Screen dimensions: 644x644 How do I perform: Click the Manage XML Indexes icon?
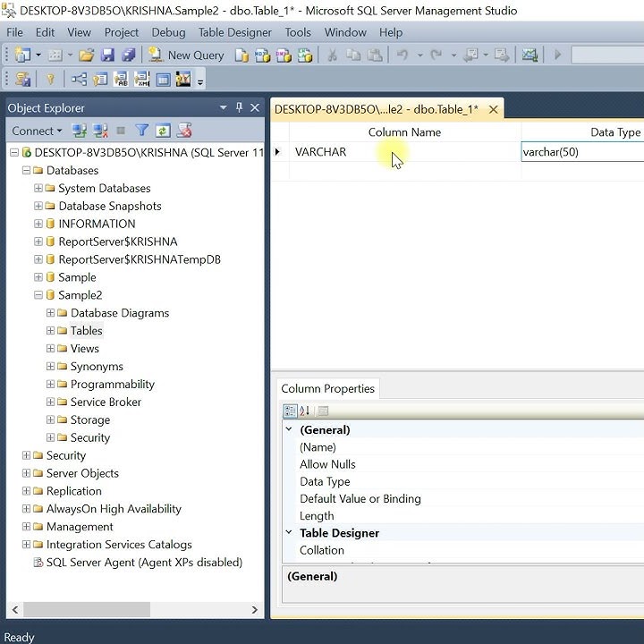(142, 79)
